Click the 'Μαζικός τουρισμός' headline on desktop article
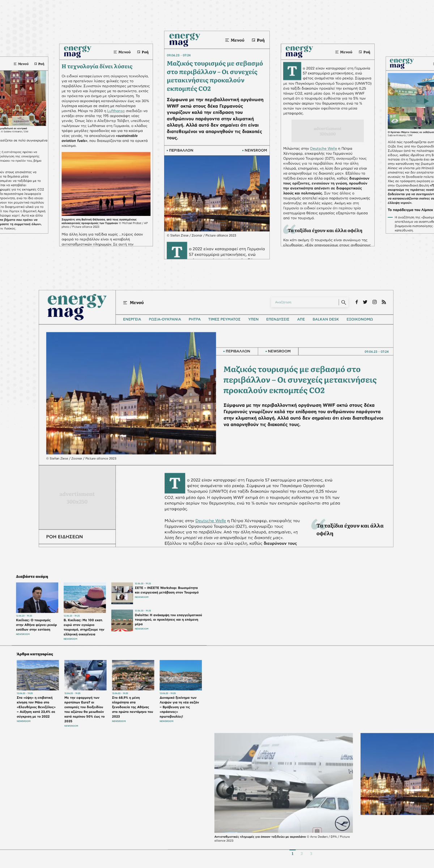This screenshot has height=868, width=434. pyautogui.click(x=300, y=380)
